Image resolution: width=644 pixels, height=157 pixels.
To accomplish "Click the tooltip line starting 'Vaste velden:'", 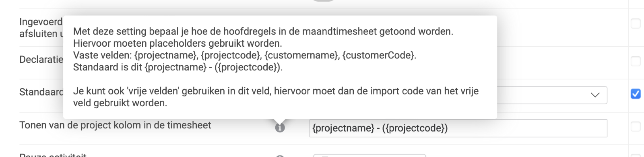I will pyautogui.click(x=245, y=55).
